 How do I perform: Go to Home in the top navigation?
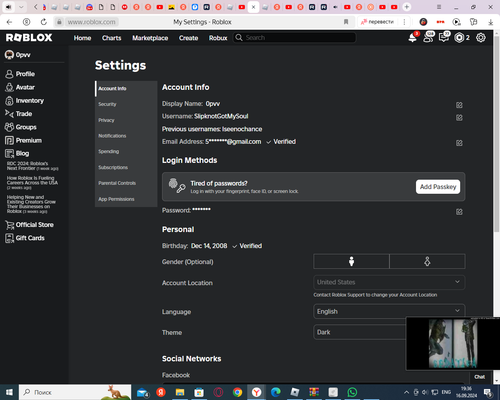pos(82,38)
